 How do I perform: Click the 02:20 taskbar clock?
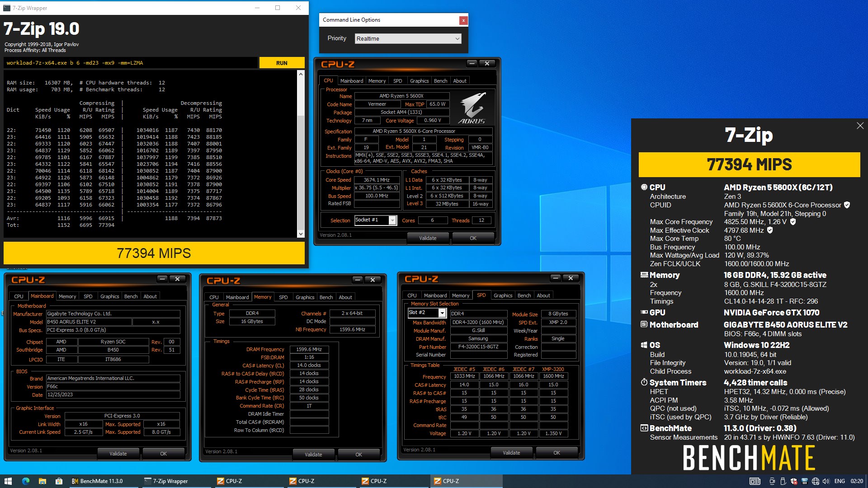coord(856,481)
